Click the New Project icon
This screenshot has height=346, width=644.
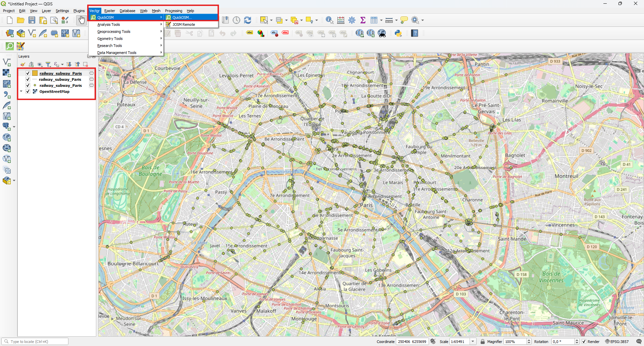tap(10, 20)
